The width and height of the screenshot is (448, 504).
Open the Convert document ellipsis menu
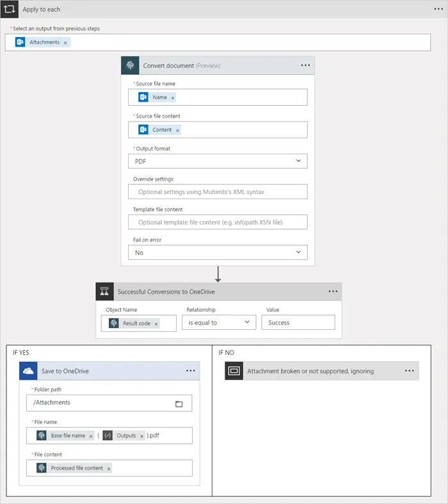pos(305,65)
